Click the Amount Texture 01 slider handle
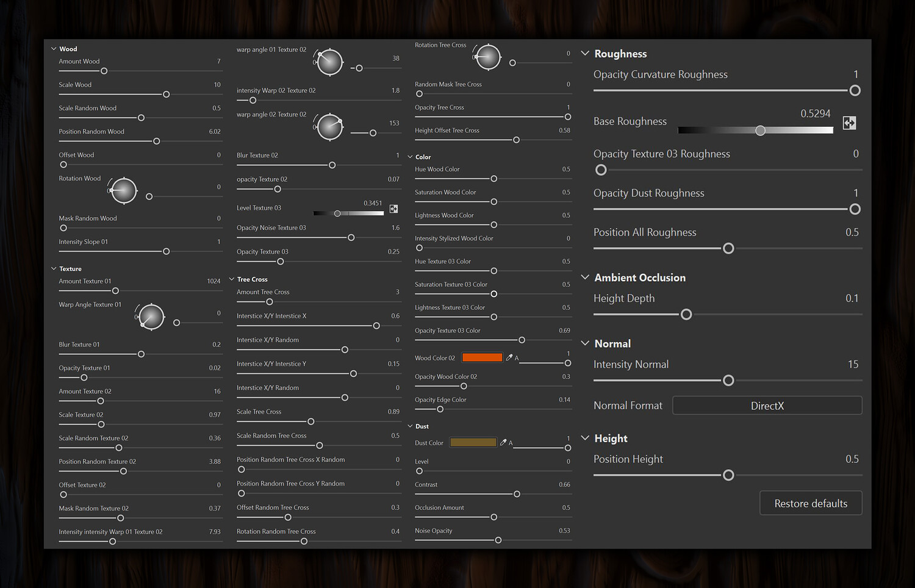Screen dimensions: 915x588 tap(115, 291)
